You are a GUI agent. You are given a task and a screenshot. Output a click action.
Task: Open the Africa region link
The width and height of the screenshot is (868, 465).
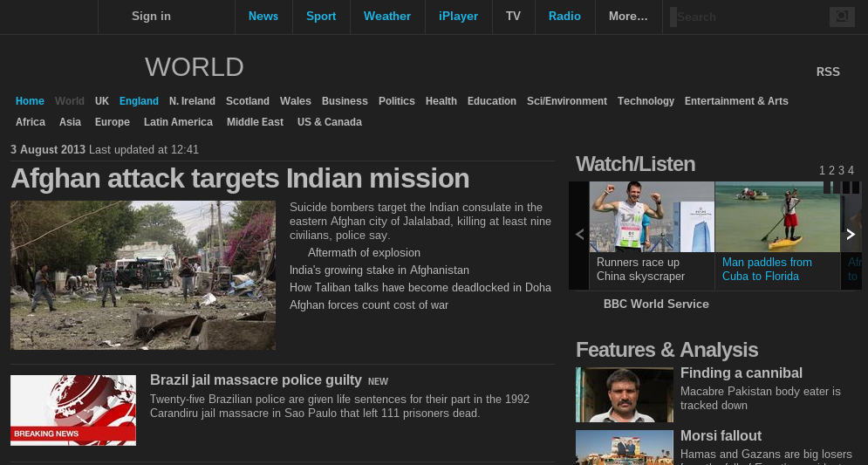31,122
